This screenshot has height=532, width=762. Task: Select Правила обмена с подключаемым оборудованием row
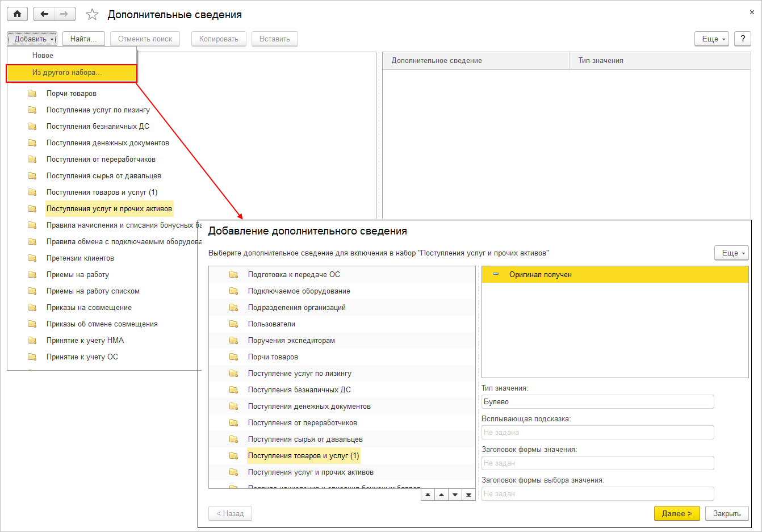click(x=123, y=241)
